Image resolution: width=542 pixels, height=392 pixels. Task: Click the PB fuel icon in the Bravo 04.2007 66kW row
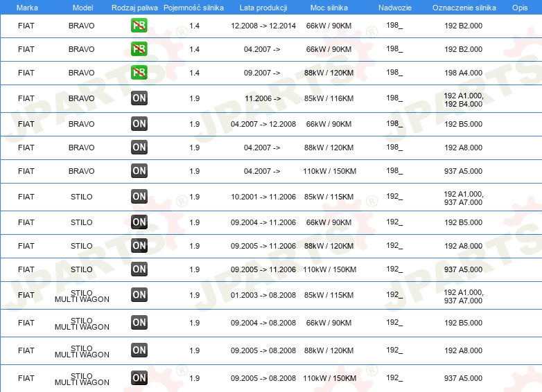[x=139, y=48]
